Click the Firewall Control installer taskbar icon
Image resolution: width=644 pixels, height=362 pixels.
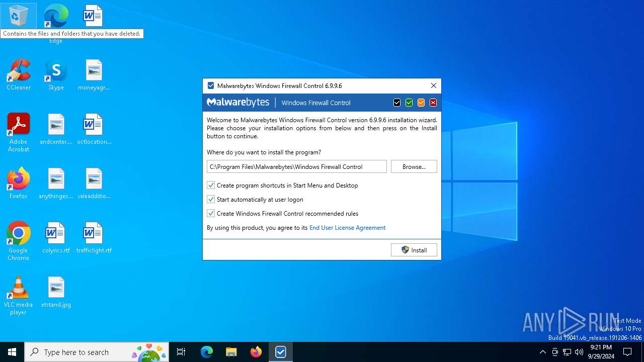click(281, 352)
